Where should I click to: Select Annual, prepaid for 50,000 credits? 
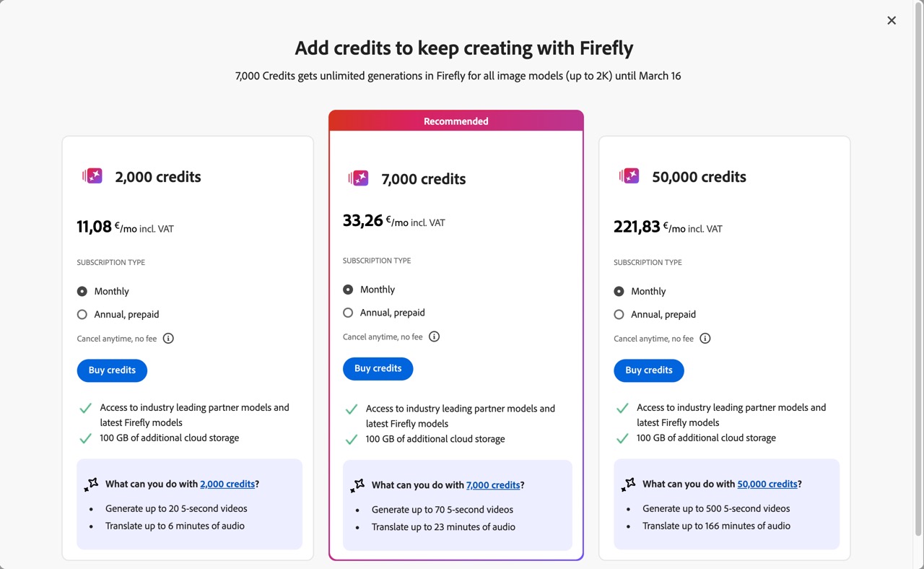click(619, 315)
